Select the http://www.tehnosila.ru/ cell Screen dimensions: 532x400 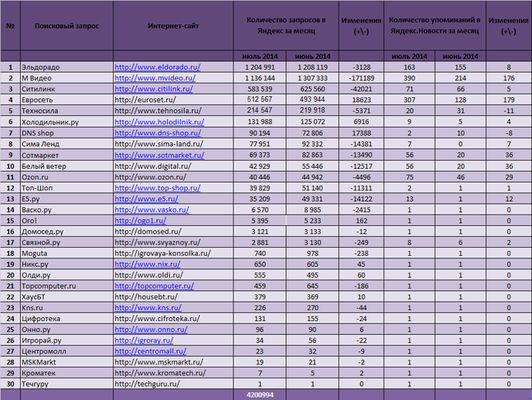[x=173, y=111]
